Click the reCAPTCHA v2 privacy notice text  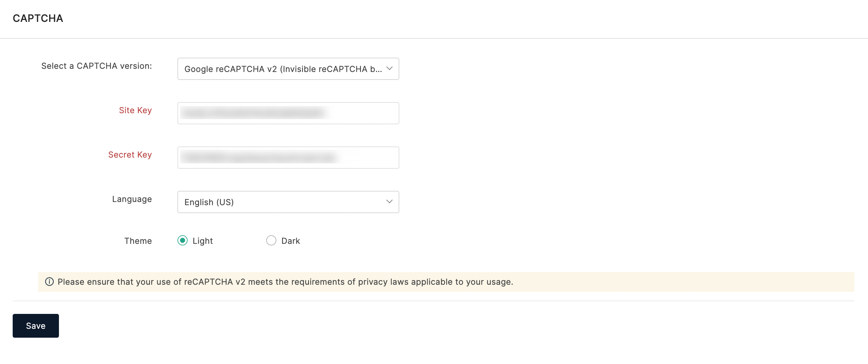[x=285, y=282]
